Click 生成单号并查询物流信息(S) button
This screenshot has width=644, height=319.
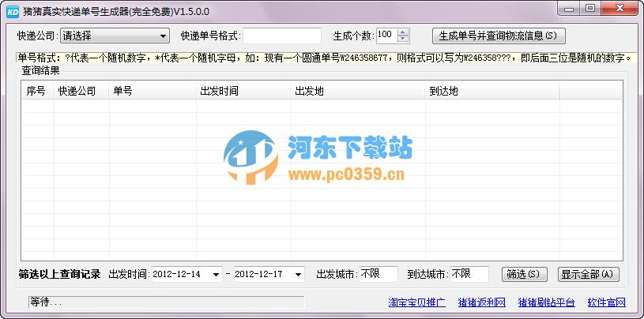[x=499, y=36]
